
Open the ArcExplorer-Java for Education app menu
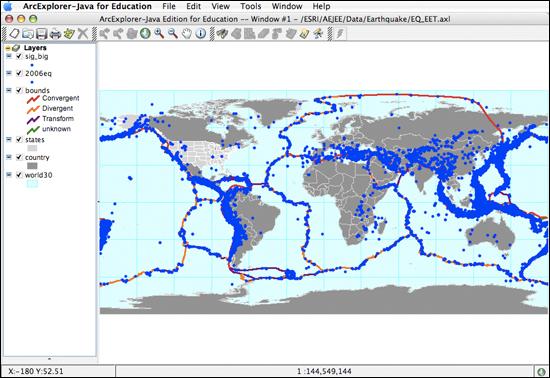pos(87,6)
